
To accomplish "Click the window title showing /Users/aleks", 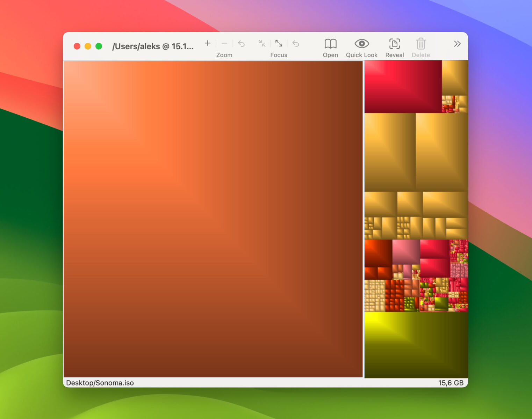I will [x=153, y=46].
